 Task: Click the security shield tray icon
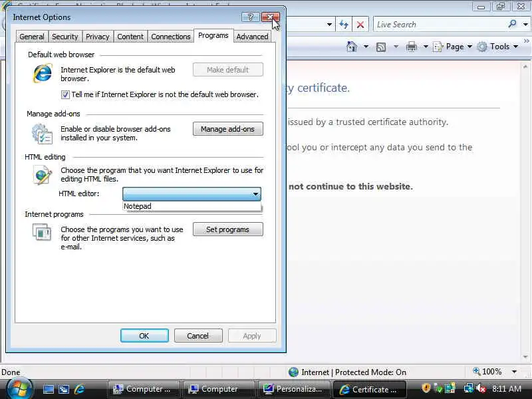pyautogui.click(x=426, y=388)
